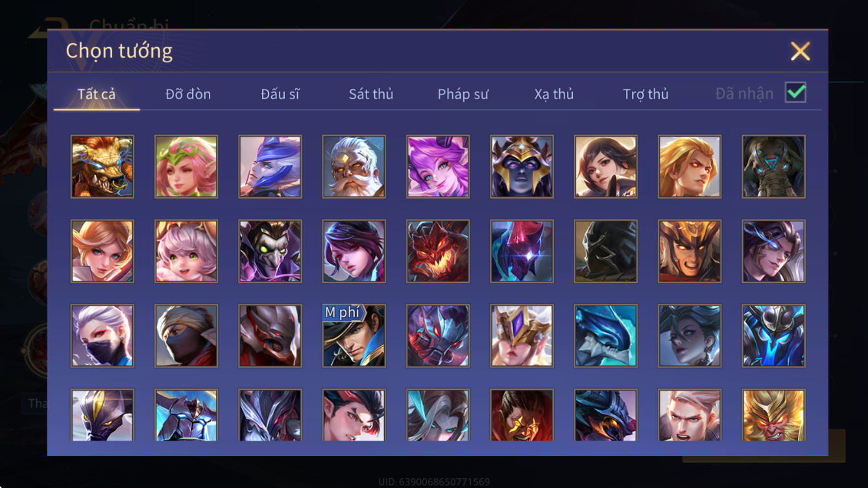The width and height of the screenshot is (868, 488).
Task: Pick the golden monkey king hero
Action: (x=774, y=415)
